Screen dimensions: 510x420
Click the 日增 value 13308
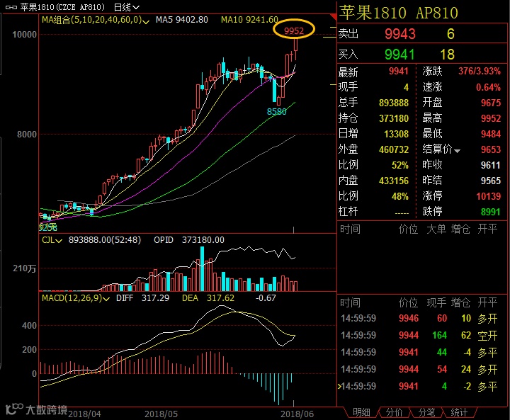(396, 134)
